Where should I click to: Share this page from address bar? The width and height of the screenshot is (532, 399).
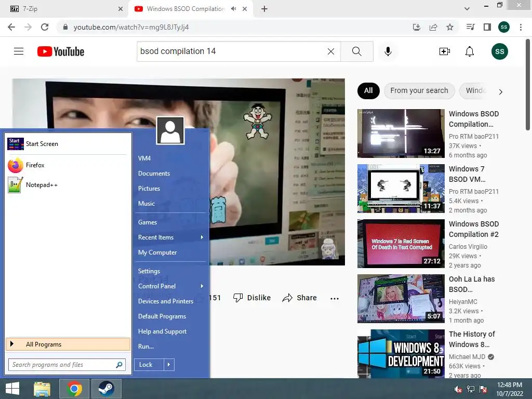(x=433, y=27)
